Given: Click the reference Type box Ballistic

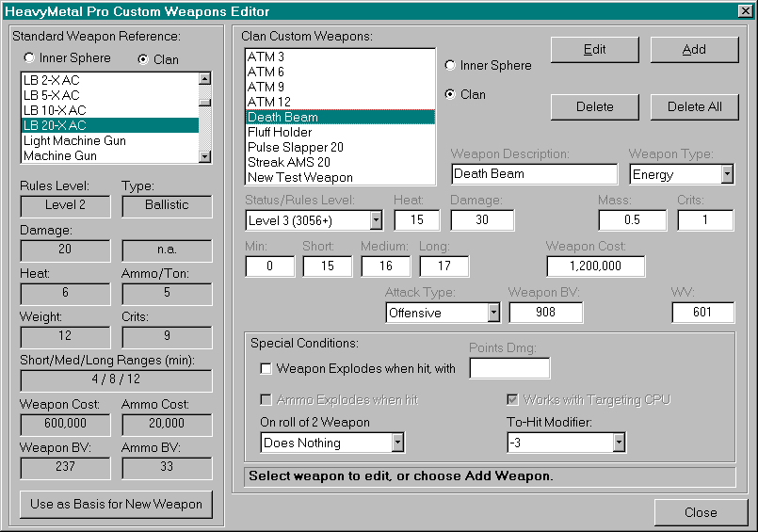Looking at the screenshot, I should [167, 206].
